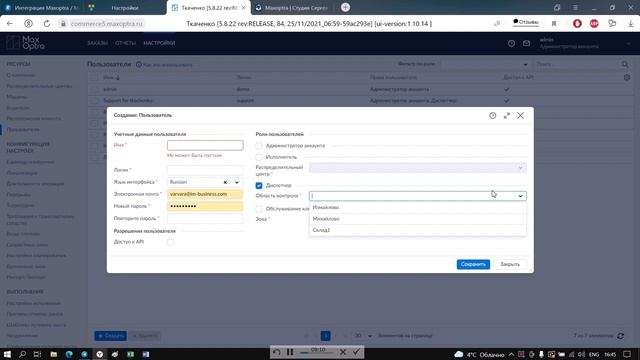Switch to the Maxoptra | Студия browser tab
Image resolution: width=640 pixels, height=360 pixels.
[292, 8]
